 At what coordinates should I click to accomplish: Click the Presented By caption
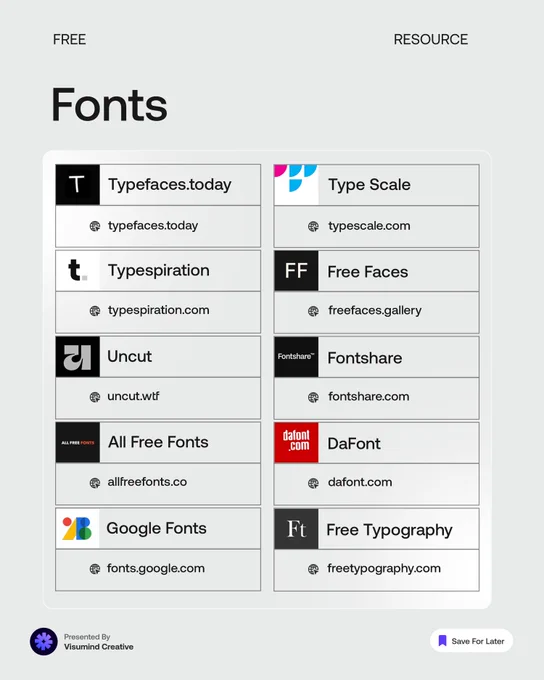87,637
